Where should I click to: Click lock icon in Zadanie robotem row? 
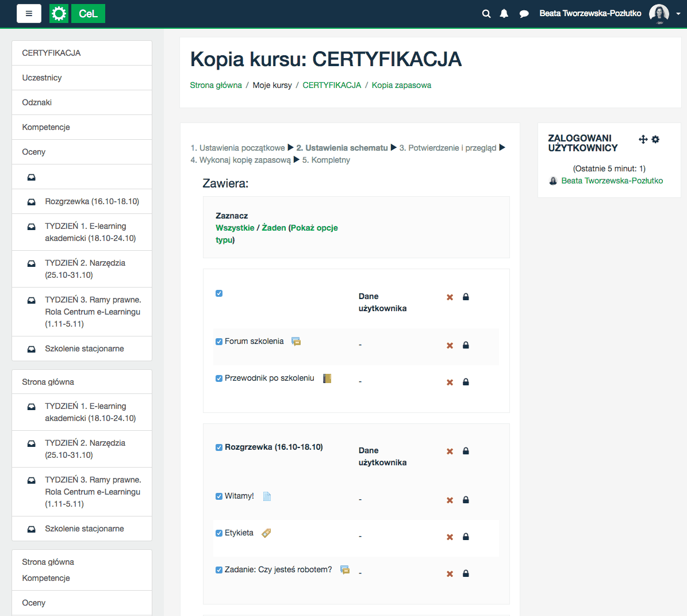point(466,573)
